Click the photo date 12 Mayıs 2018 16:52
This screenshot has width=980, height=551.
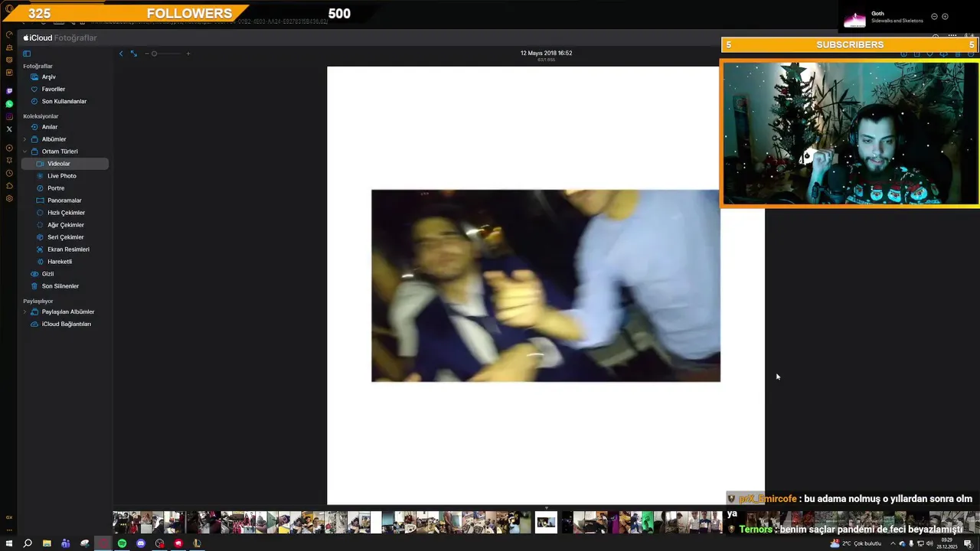(x=546, y=53)
